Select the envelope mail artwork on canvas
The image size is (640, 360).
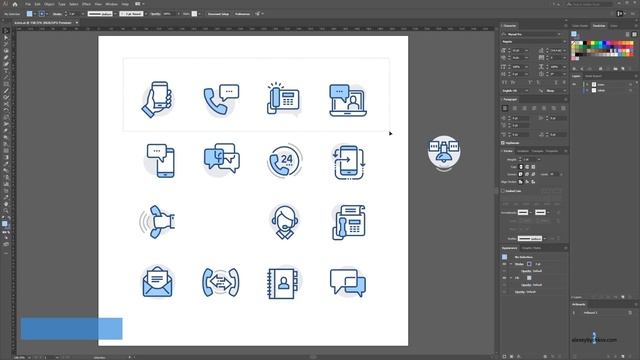pos(157,282)
